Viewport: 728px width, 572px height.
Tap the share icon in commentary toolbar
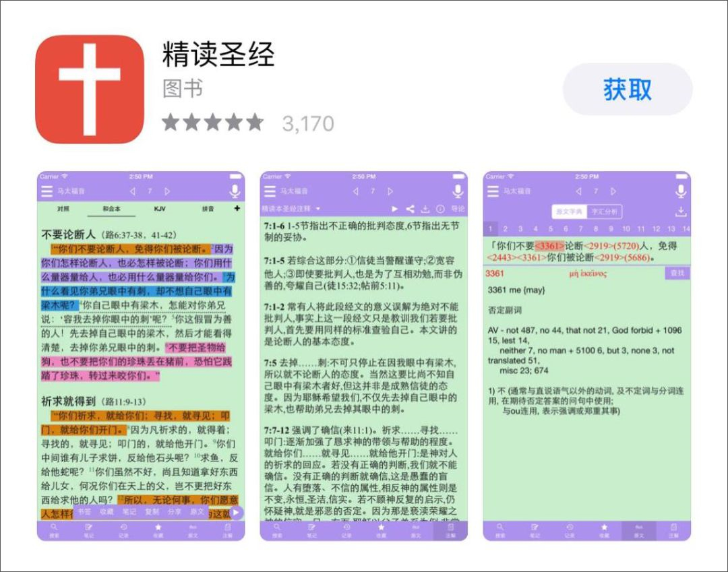[x=410, y=208]
